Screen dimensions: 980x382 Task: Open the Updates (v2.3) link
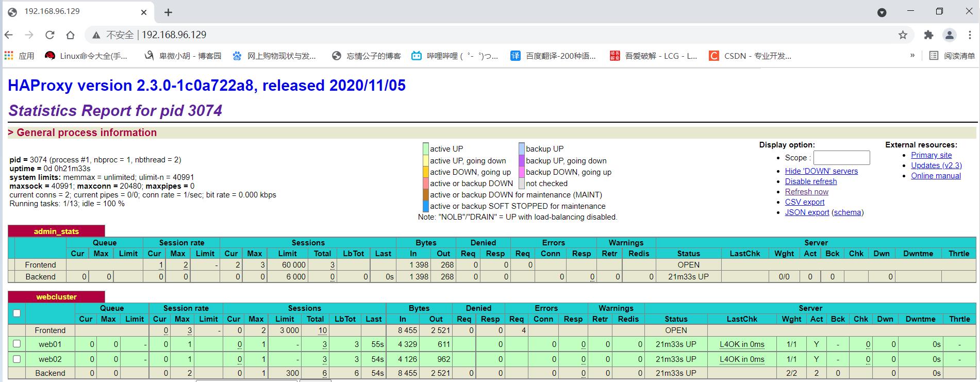[x=936, y=165]
